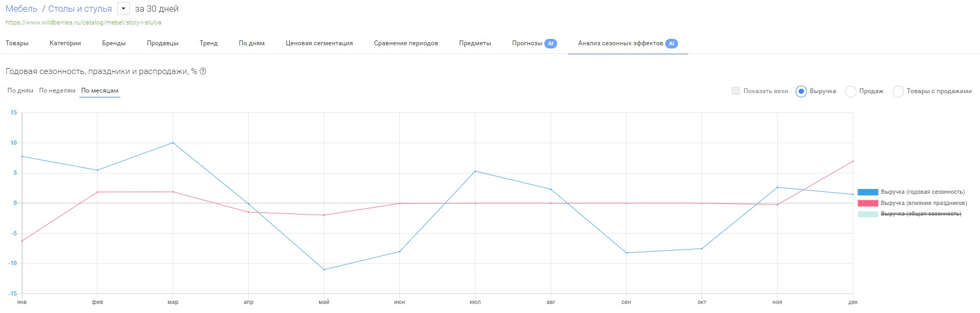This screenshot has width=980, height=313.
Task: Switch to the Категории tab
Action: (x=65, y=43)
